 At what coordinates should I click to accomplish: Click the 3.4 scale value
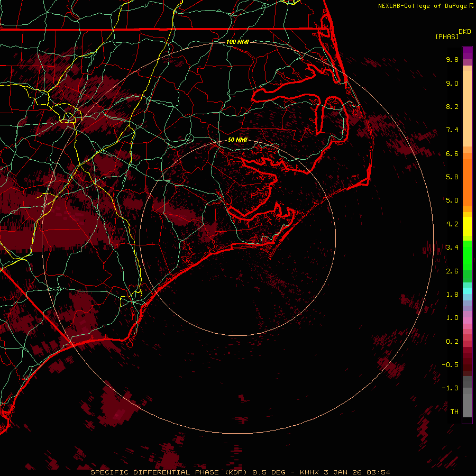(452, 248)
